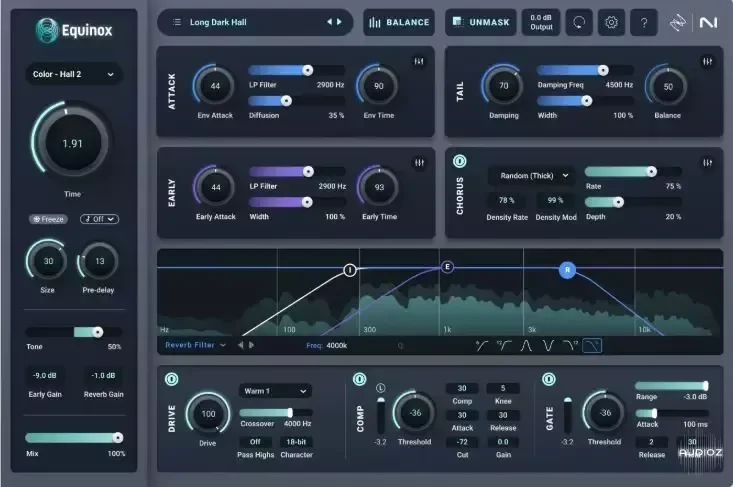Image resolution: width=733 pixels, height=487 pixels.
Task: Open Color - Hall 2 dropdown
Action: (73, 74)
